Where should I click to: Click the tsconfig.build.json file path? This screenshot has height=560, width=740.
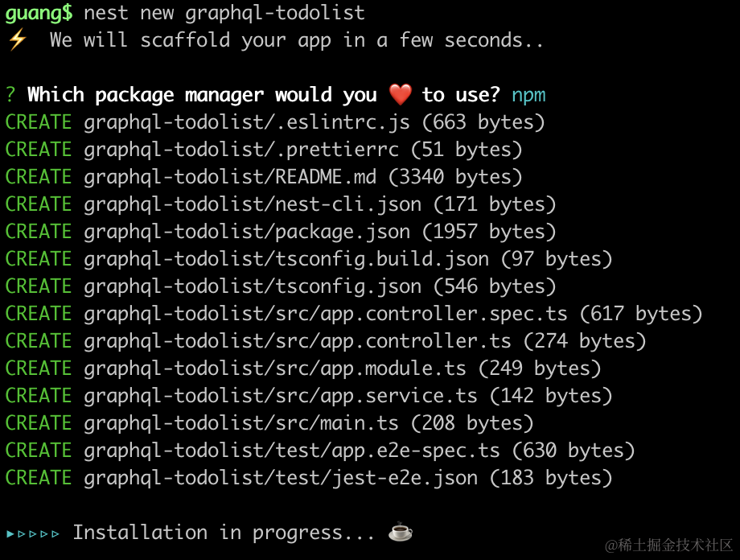click(286, 259)
